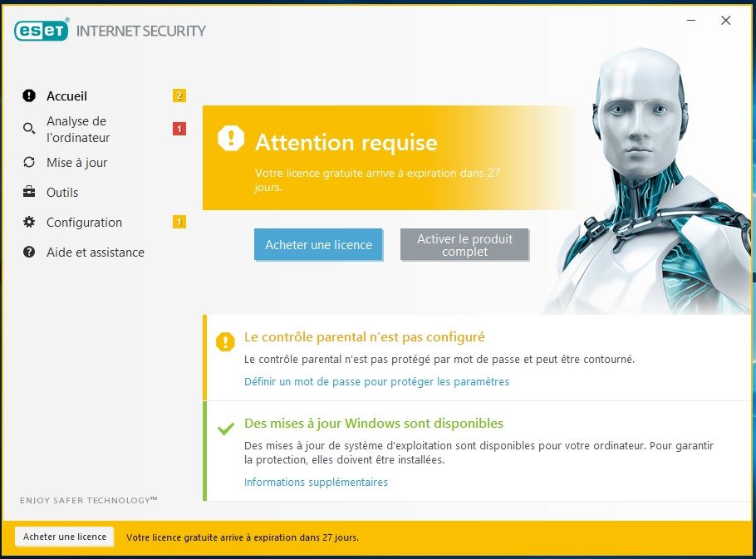Click the yellow badge 1 next to Configuration

179,222
